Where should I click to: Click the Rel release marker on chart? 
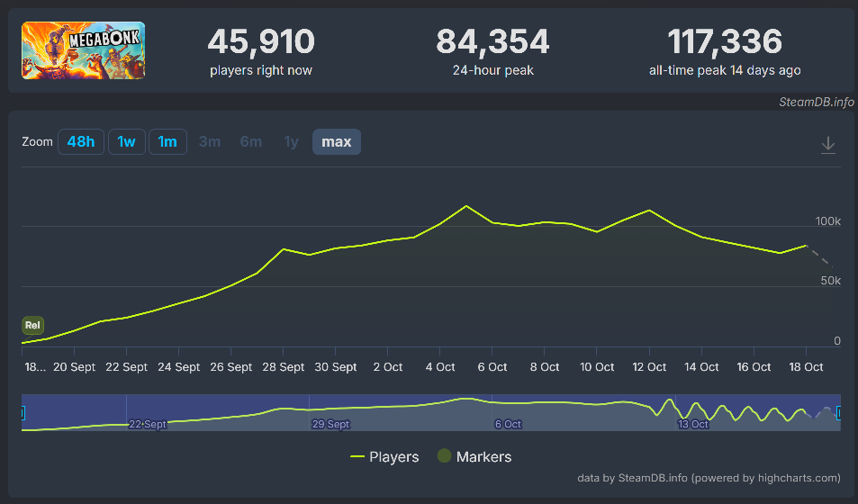[32, 325]
